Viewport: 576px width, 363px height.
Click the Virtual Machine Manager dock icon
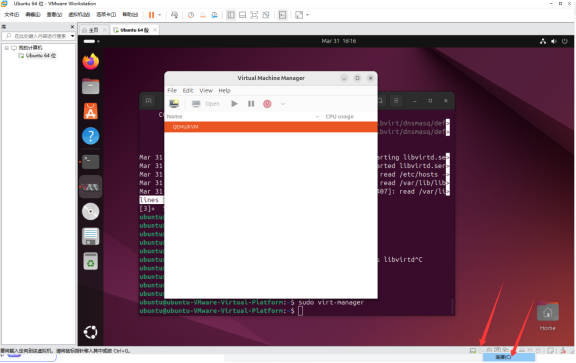click(x=91, y=187)
